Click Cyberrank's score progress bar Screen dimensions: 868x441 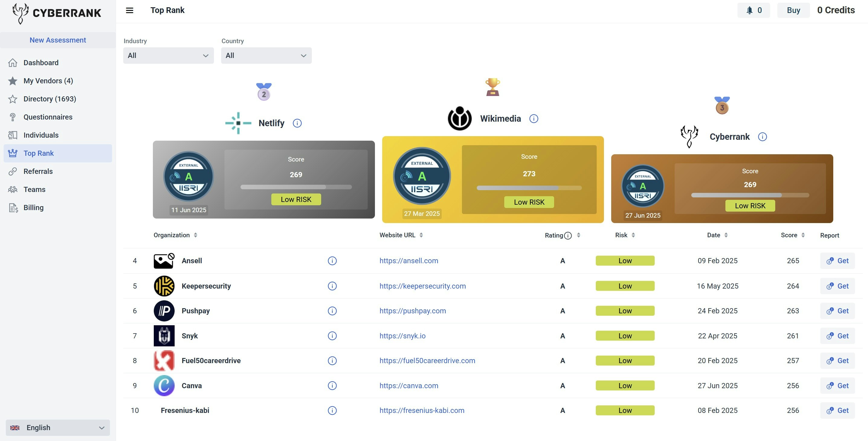click(x=750, y=196)
